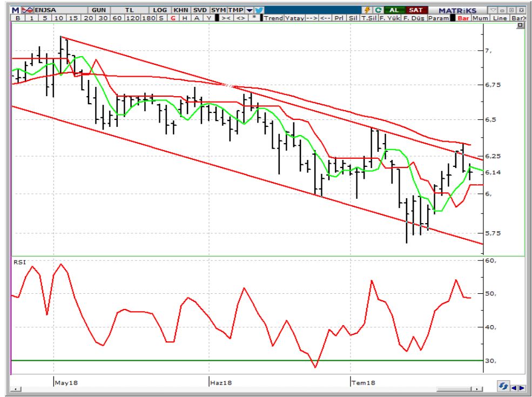Screen dimensions: 532x397
Task: Open the chart type wave icon
Action: [x=28, y=10]
